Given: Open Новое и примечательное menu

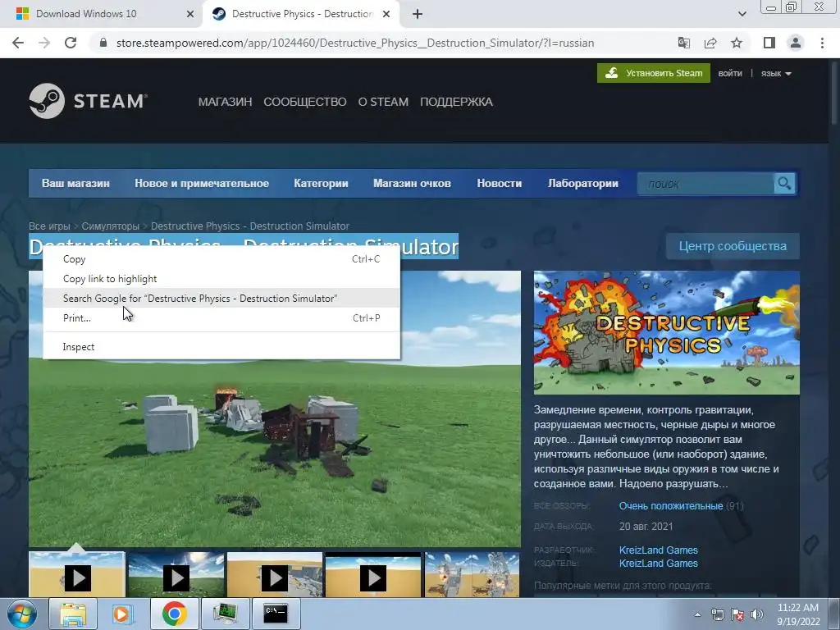Looking at the screenshot, I should click(202, 183).
